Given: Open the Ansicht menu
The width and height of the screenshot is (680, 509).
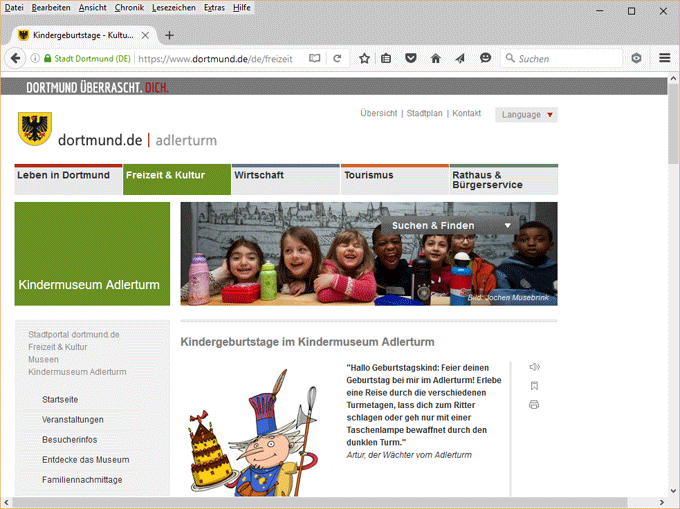Looking at the screenshot, I should tap(92, 8).
